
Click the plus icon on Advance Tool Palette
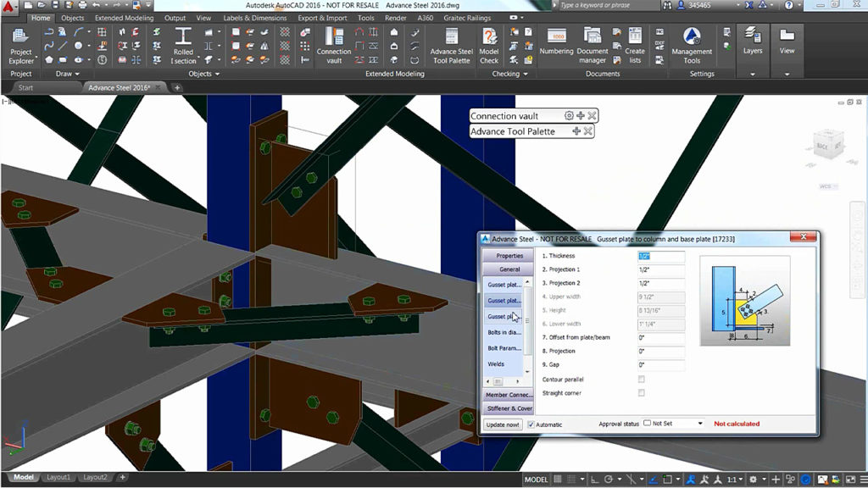(576, 131)
